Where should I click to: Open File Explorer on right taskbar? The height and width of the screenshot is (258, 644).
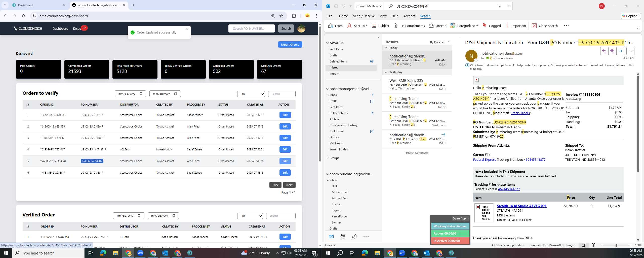point(377,253)
